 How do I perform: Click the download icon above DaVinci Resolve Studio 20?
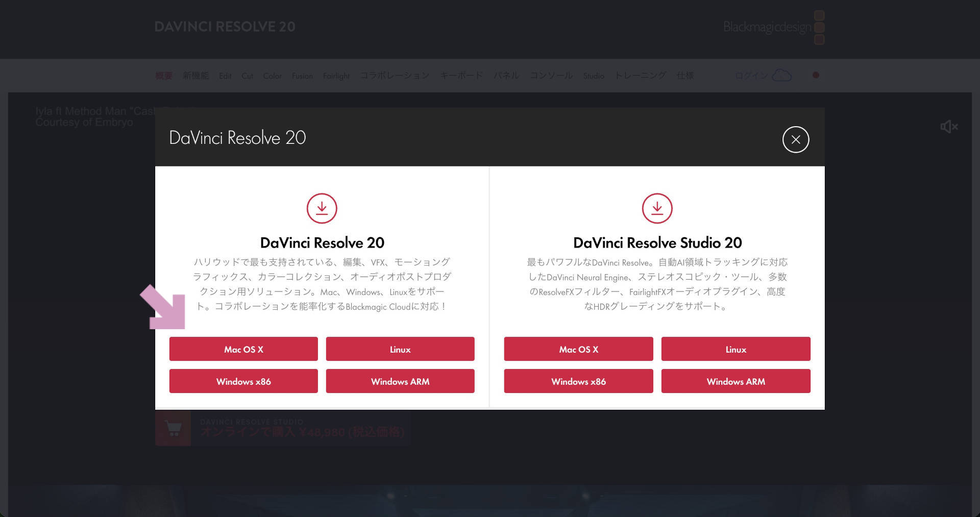(x=657, y=208)
